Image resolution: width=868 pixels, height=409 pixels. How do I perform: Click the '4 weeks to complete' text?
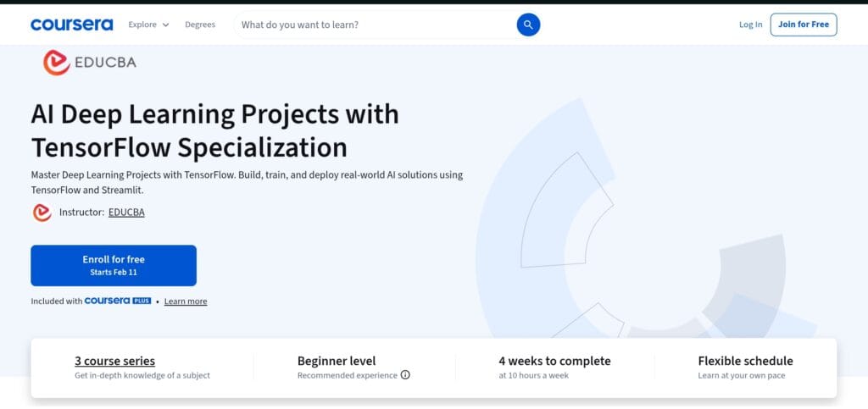554,361
